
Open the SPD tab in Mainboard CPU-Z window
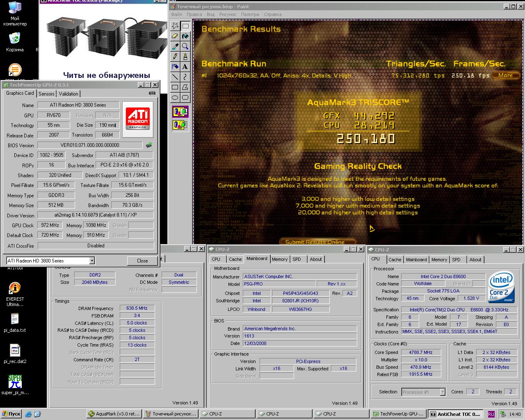click(297, 259)
